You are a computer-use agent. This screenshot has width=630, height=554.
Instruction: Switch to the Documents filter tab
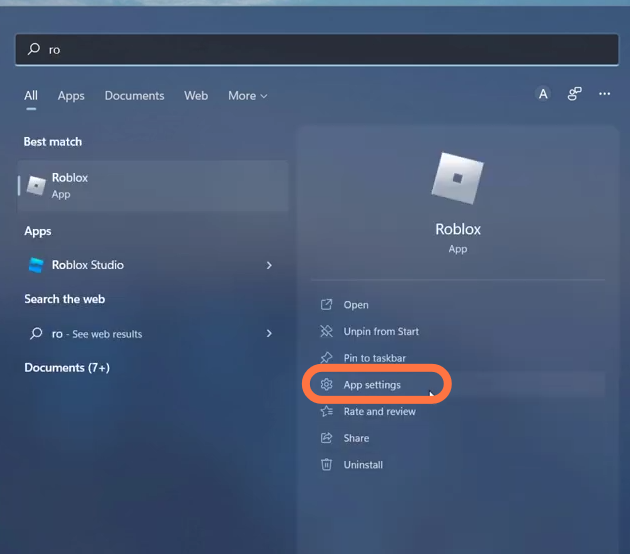click(135, 96)
